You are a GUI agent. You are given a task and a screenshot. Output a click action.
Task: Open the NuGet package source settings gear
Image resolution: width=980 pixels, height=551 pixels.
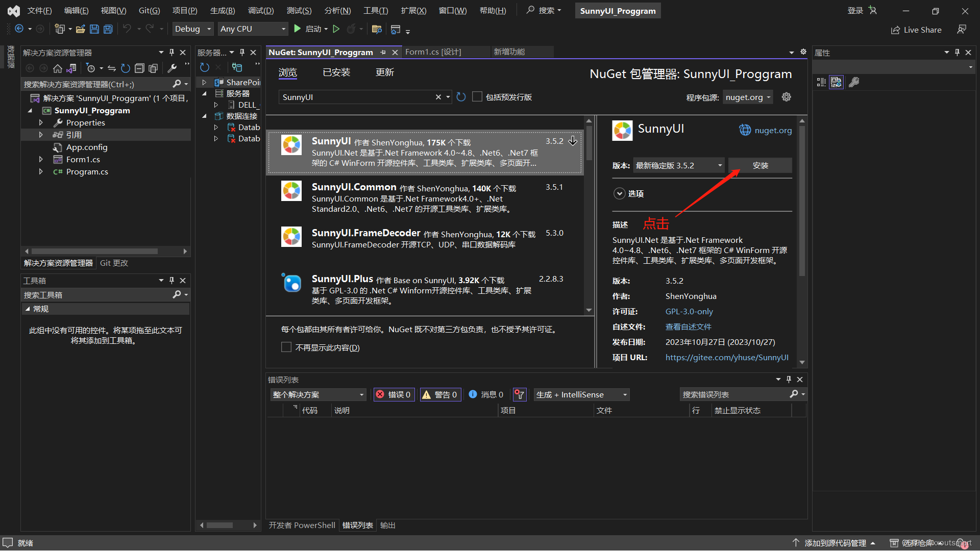coord(786,97)
